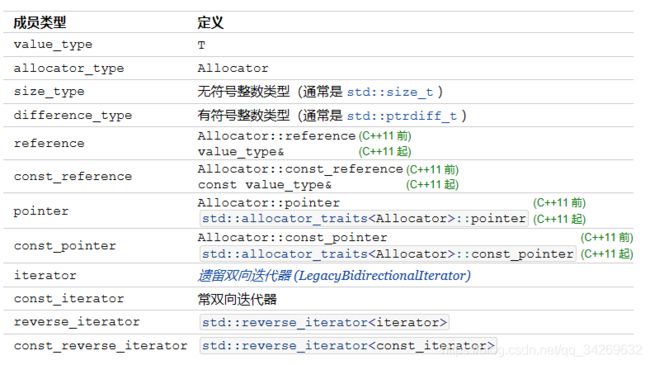Click the 成员类型 column header
Viewport: 650px width, 365px height.
tap(40, 22)
